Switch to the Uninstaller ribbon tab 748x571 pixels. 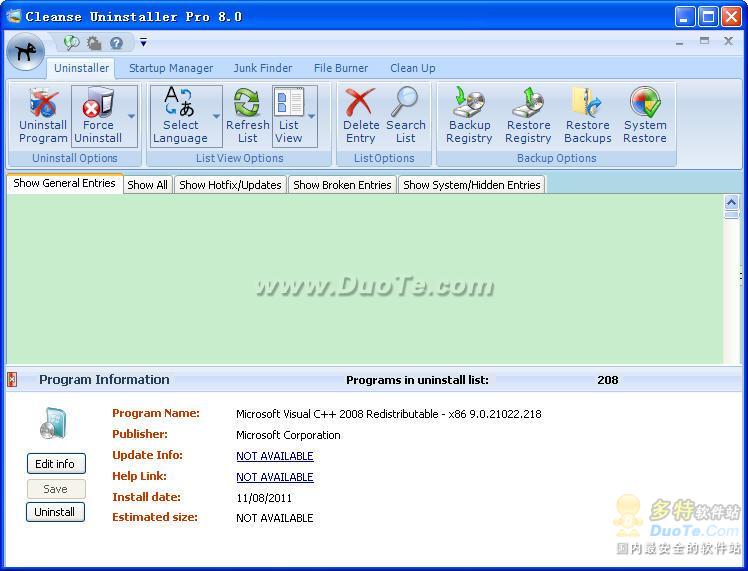pyautogui.click(x=81, y=68)
